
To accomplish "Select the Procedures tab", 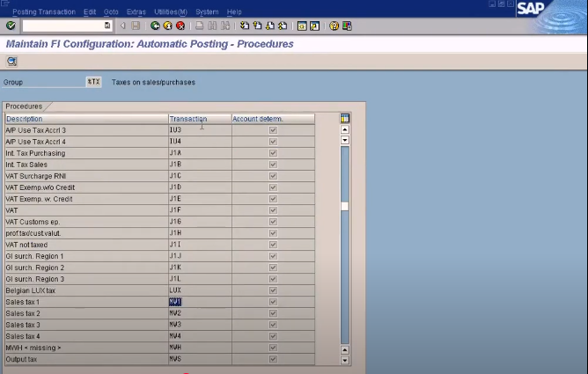I will 24,106.
